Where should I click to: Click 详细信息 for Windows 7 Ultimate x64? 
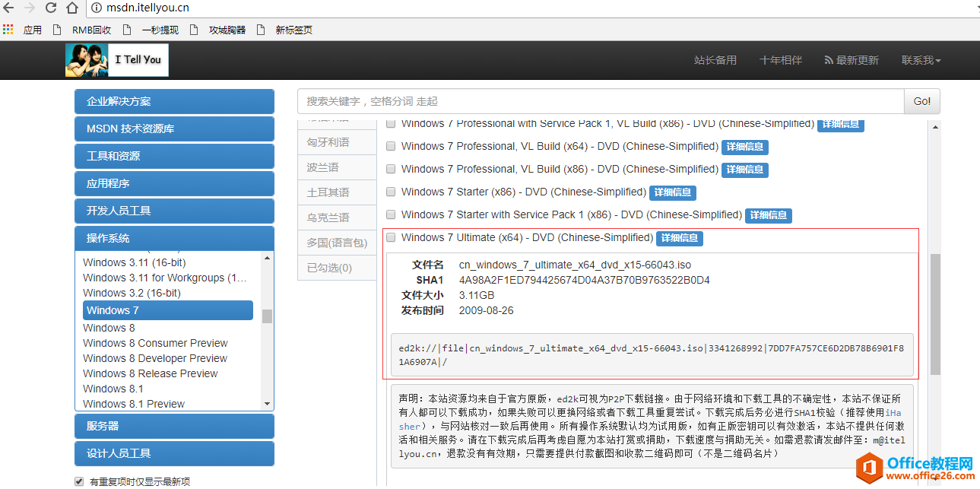(680, 238)
